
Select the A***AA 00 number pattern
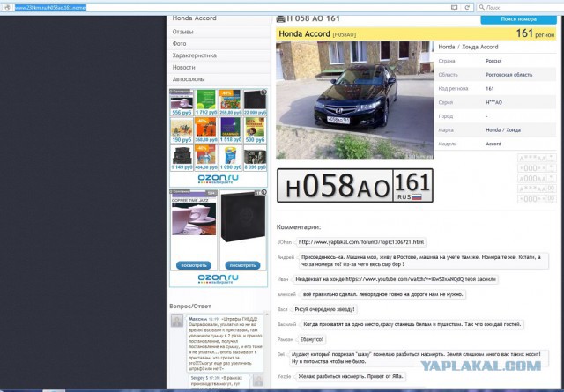(x=537, y=189)
